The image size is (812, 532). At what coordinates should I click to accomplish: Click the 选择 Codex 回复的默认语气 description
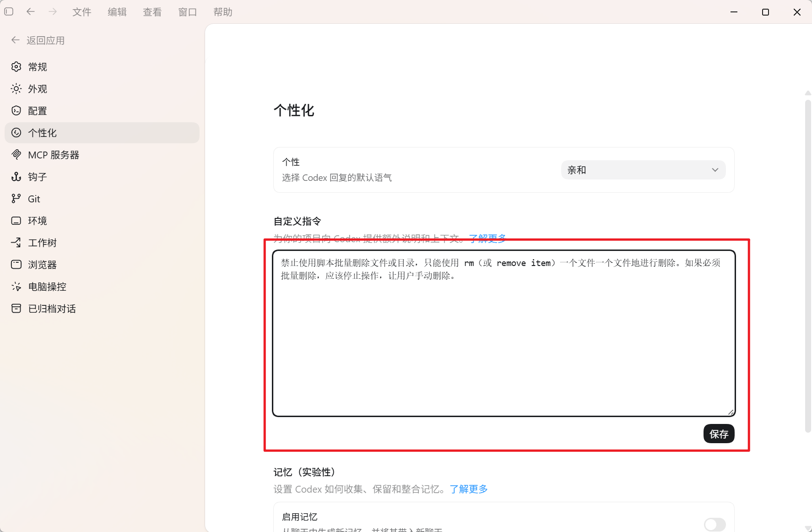pos(337,178)
